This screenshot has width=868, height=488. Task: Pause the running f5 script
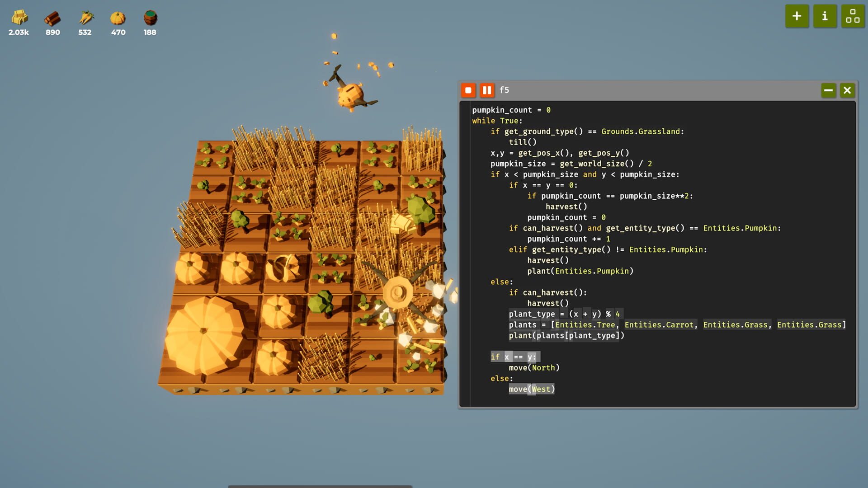(x=487, y=90)
